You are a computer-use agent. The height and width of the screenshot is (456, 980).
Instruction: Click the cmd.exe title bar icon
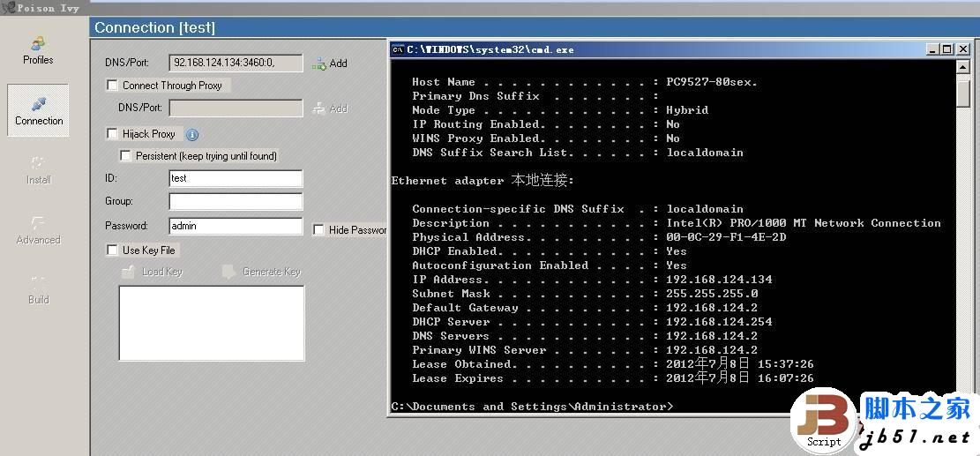click(x=398, y=49)
